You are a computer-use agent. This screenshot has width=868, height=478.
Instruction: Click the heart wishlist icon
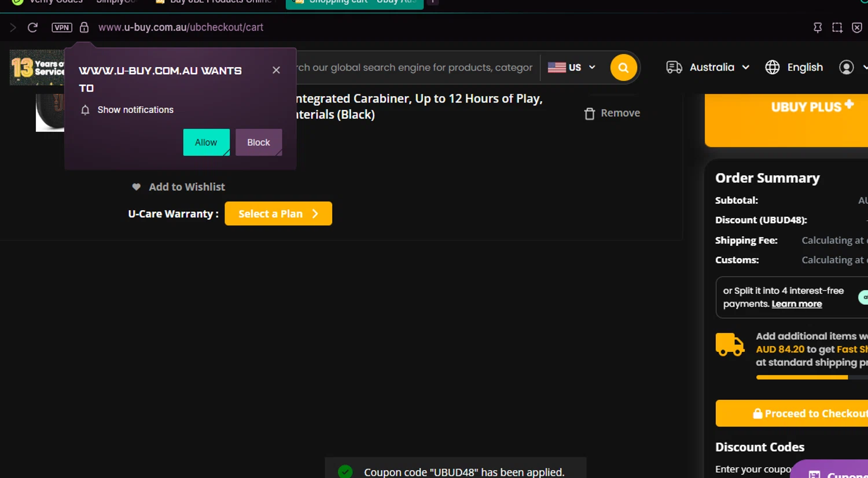pyautogui.click(x=137, y=187)
